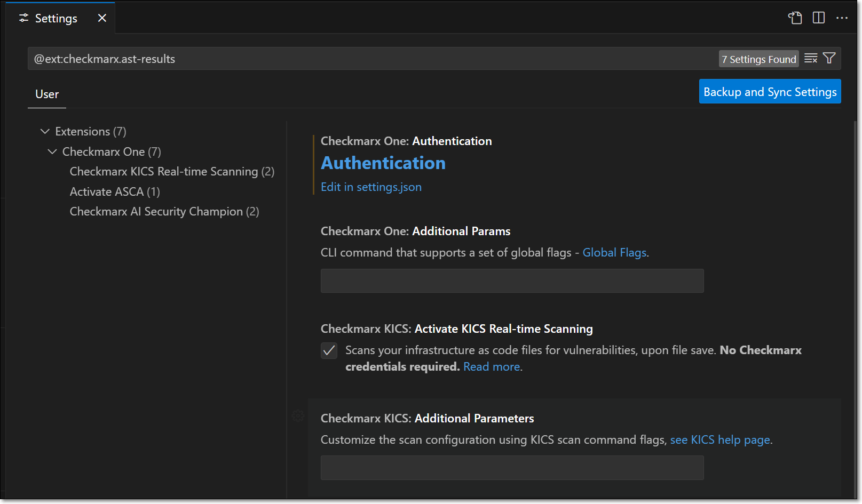Open the KICS Read more link
Viewport: 862px width, 504px height.
[x=492, y=367]
